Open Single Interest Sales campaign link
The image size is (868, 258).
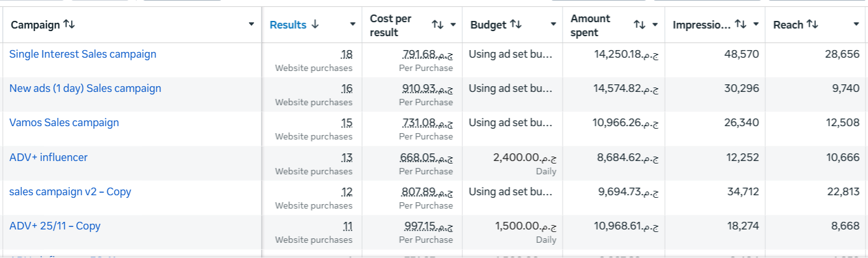83,54
